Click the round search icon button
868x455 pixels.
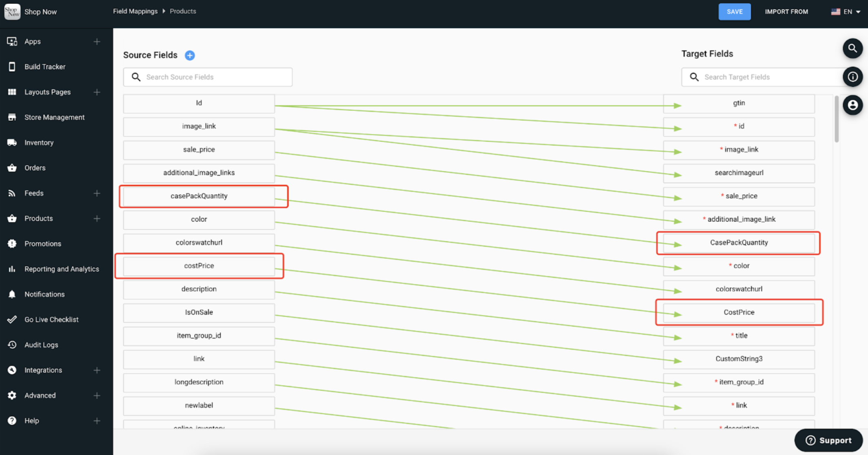click(x=852, y=49)
